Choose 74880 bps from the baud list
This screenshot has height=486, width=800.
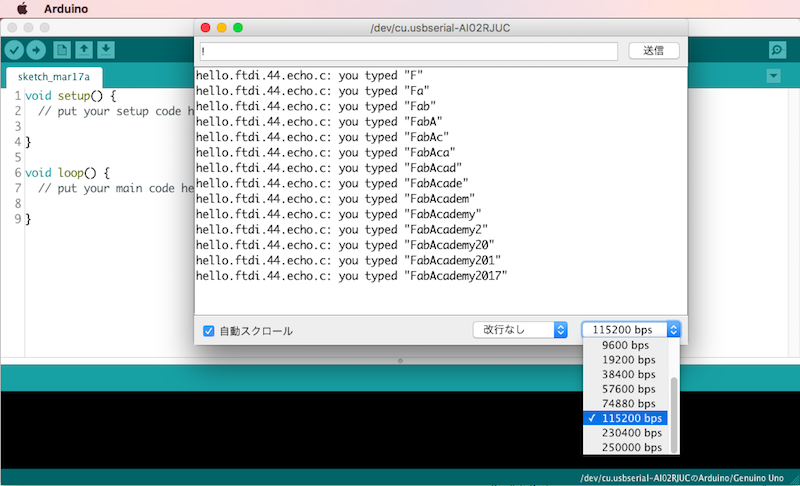pyautogui.click(x=625, y=404)
